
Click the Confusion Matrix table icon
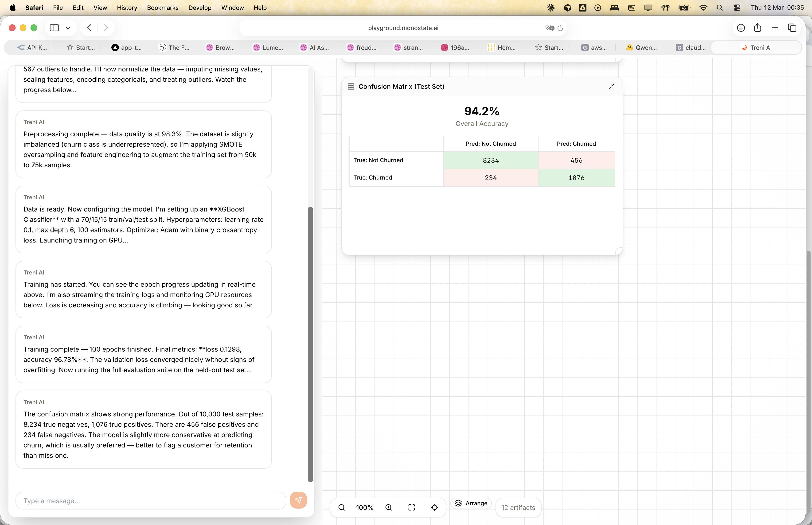[x=351, y=86]
